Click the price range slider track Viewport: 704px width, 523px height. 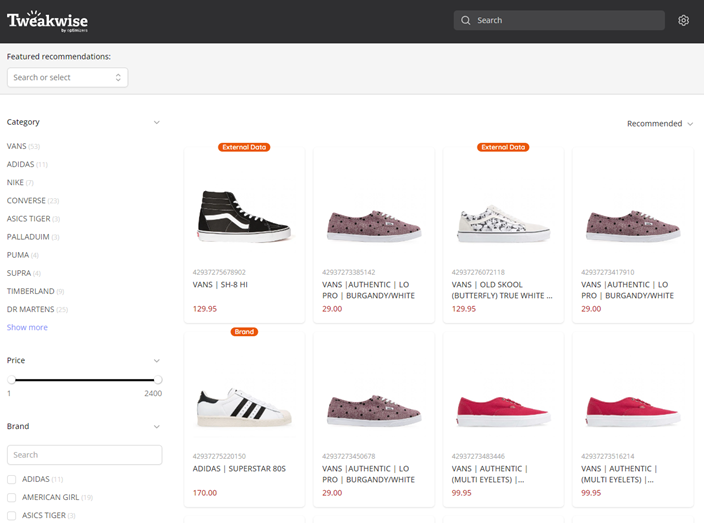pos(84,380)
